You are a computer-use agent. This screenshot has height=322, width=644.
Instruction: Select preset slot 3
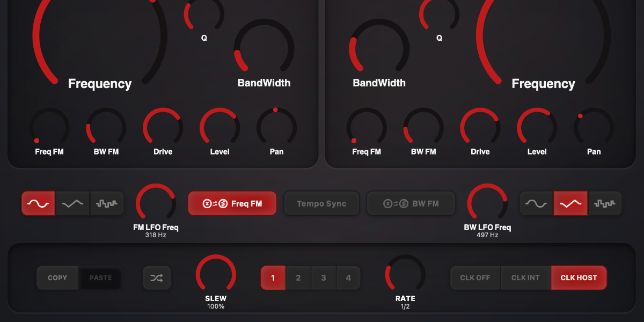tap(324, 278)
